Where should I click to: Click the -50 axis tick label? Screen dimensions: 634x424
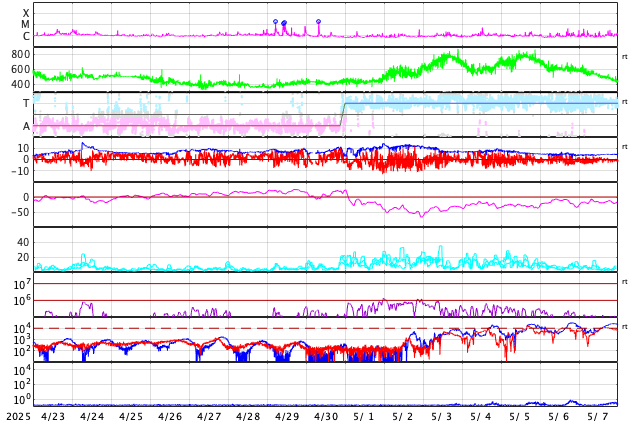click(x=21, y=212)
